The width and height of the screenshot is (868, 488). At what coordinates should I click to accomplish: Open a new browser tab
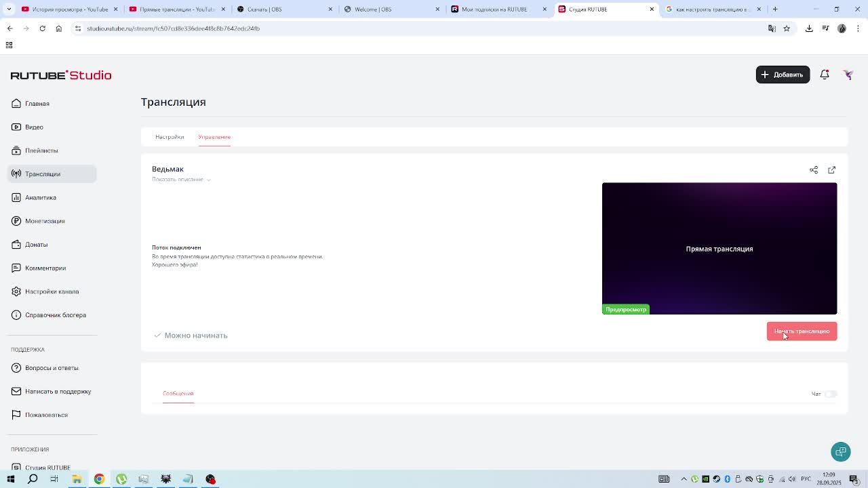(x=775, y=9)
